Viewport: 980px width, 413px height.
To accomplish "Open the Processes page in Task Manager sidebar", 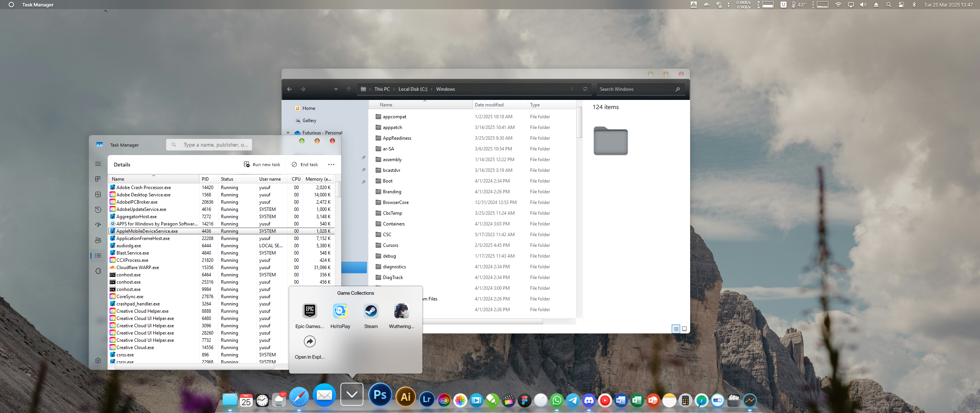I will pyautogui.click(x=98, y=179).
